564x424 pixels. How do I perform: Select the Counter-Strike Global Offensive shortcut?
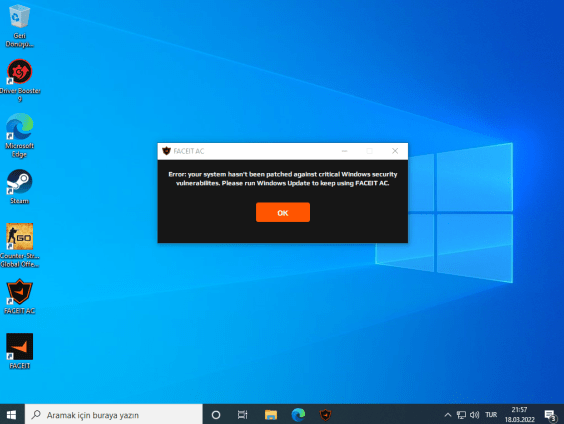[20, 246]
